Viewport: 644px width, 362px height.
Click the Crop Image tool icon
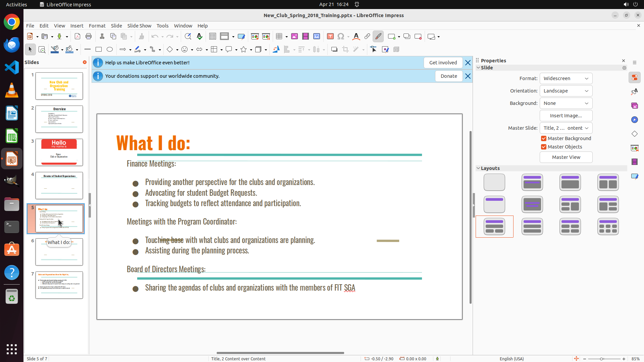345,50
